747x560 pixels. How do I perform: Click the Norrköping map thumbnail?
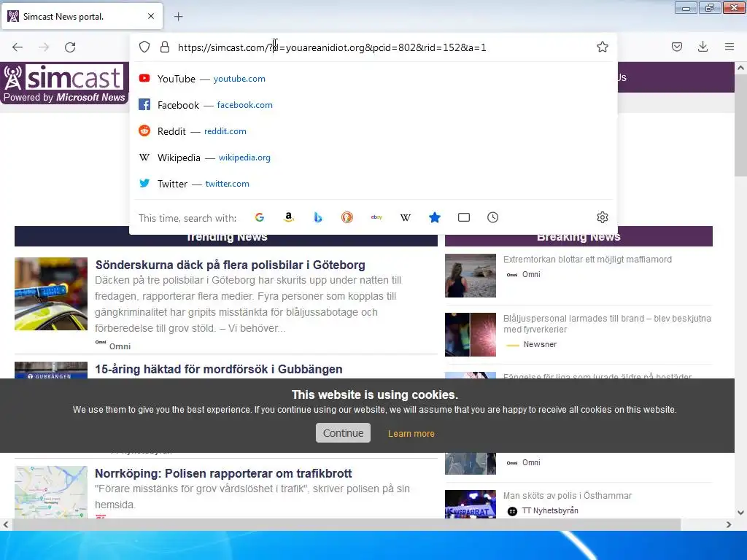(x=51, y=492)
